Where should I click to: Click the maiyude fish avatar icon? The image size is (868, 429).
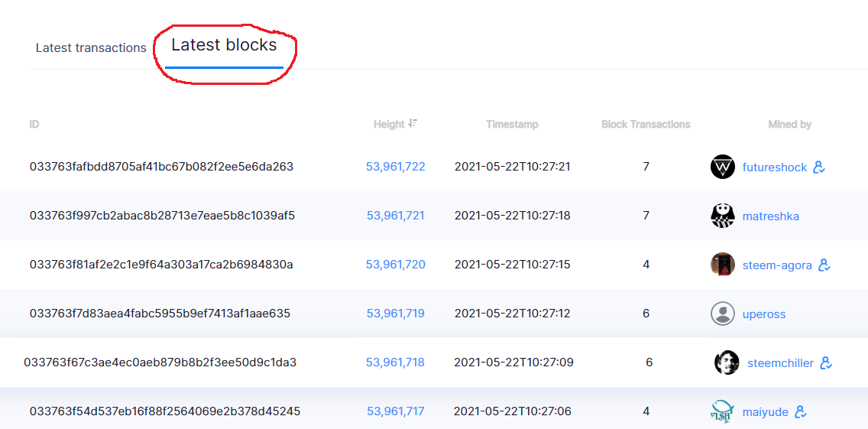(722, 412)
